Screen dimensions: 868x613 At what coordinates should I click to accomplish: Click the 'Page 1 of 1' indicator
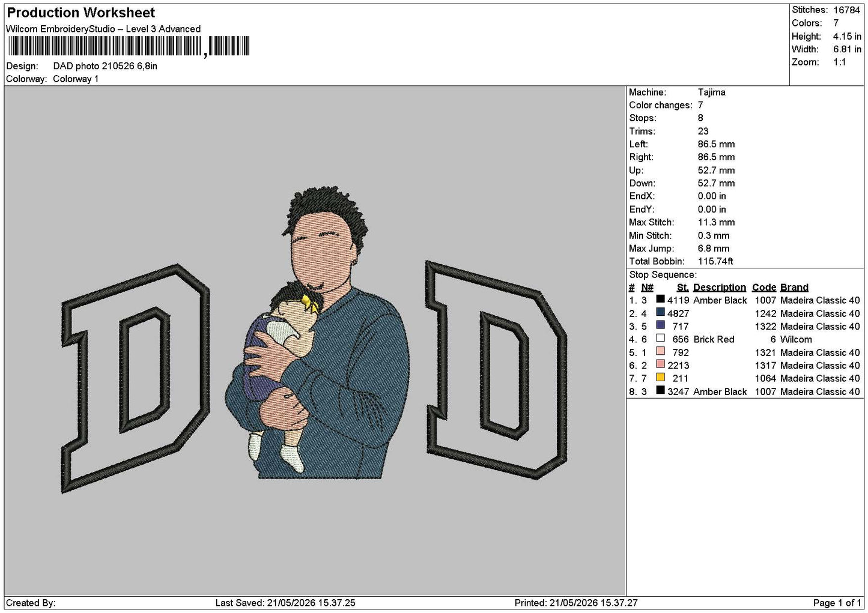click(x=837, y=603)
